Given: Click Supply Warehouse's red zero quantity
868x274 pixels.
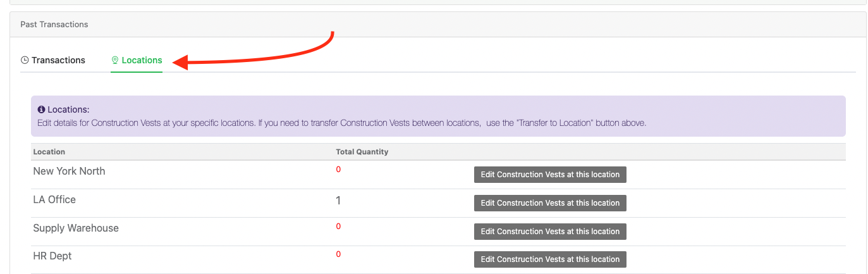Looking at the screenshot, I should [338, 227].
